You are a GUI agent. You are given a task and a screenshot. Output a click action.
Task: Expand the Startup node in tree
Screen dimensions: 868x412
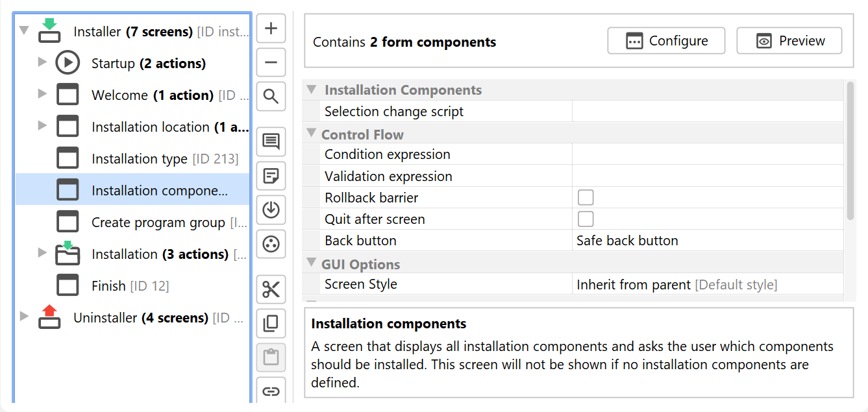(42, 62)
